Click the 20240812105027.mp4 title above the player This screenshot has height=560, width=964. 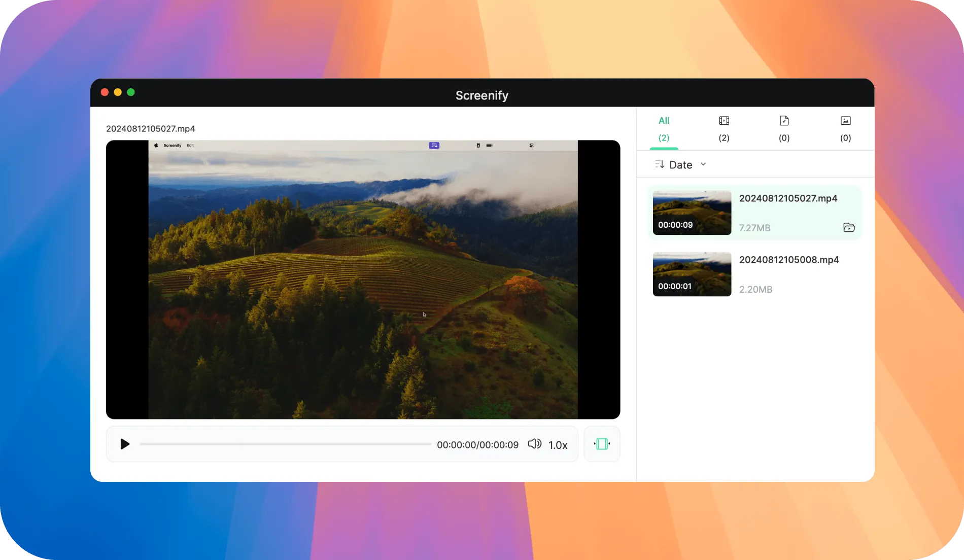pyautogui.click(x=151, y=129)
